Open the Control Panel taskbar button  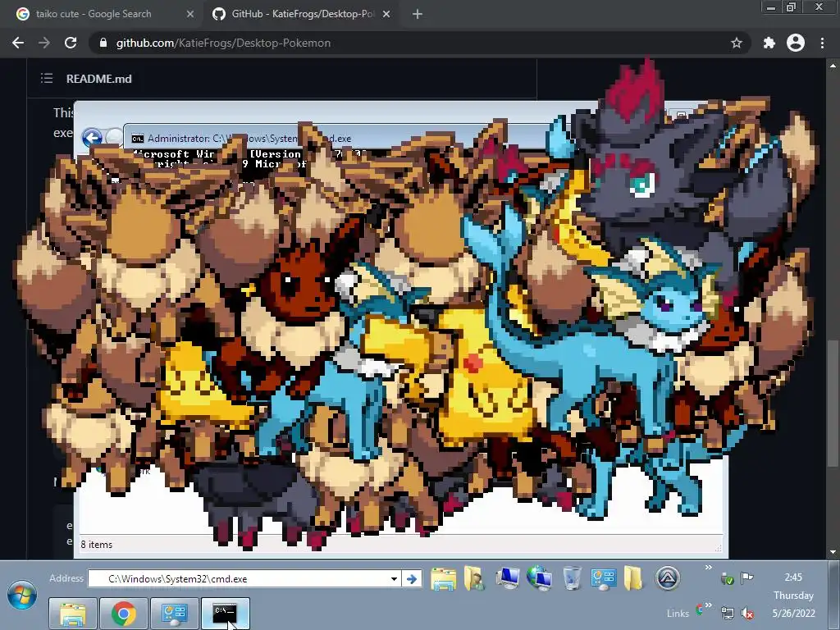click(x=175, y=614)
